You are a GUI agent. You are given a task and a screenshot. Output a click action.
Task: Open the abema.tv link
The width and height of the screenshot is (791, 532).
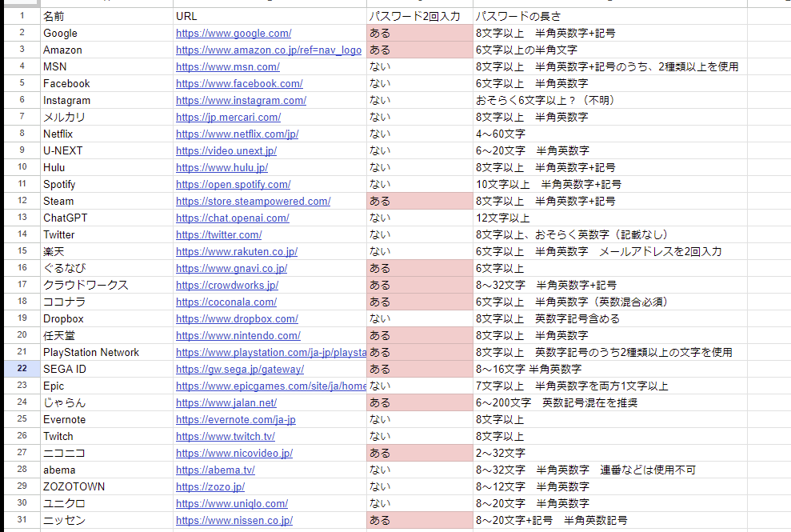tap(215, 470)
